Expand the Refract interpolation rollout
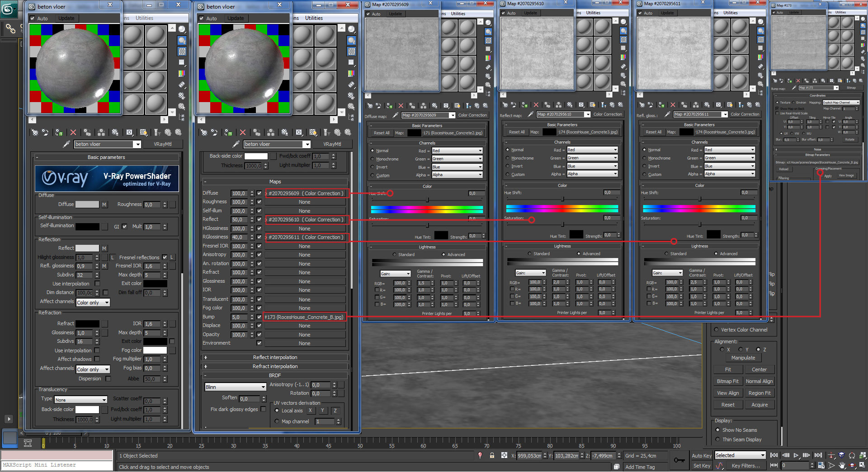Image resolution: width=868 pixels, height=472 pixels. point(275,366)
